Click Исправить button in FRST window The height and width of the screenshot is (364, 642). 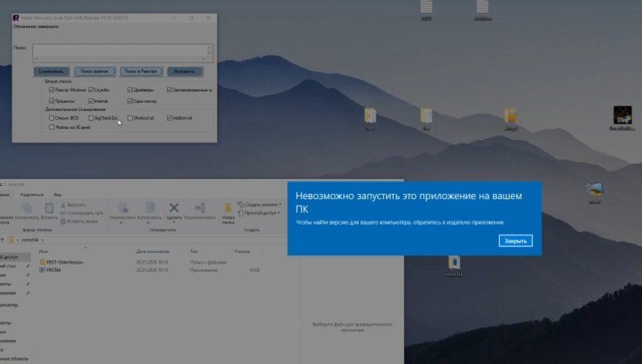pyautogui.click(x=184, y=71)
